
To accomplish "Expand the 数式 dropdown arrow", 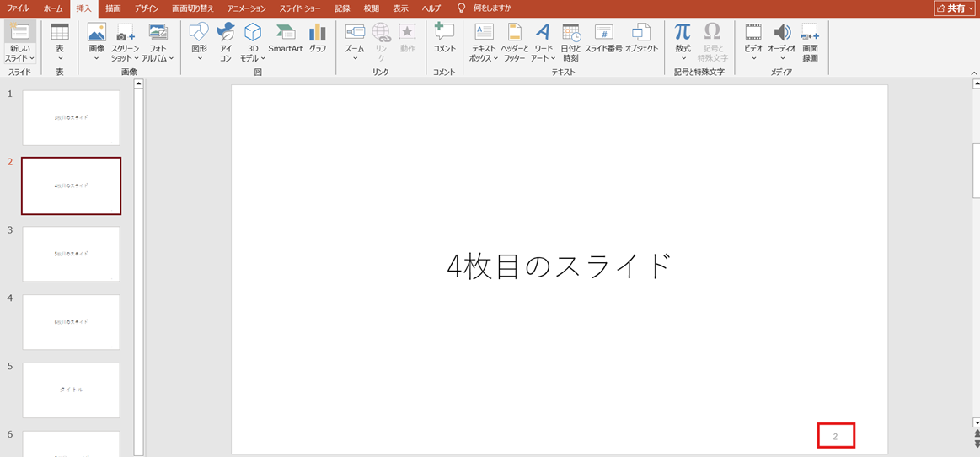I will click(x=683, y=58).
